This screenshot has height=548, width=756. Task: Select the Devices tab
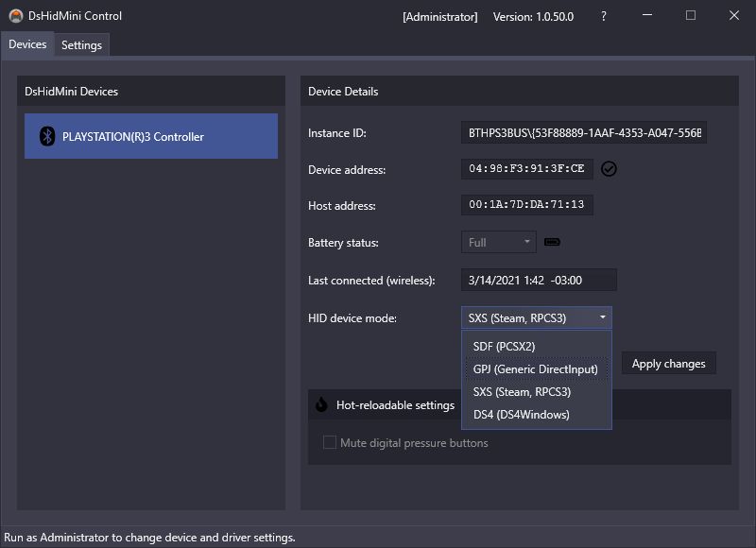pyautogui.click(x=27, y=43)
